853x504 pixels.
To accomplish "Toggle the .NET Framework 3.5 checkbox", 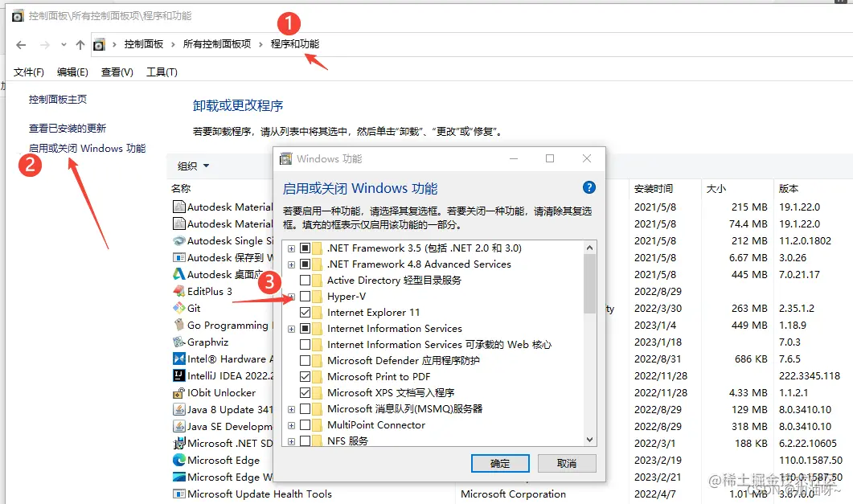I will pyautogui.click(x=306, y=248).
